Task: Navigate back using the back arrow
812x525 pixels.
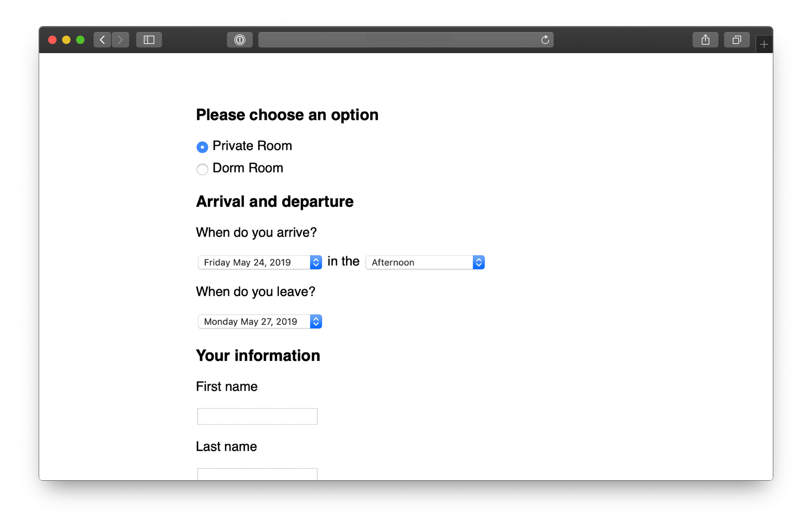Action: (102, 39)
